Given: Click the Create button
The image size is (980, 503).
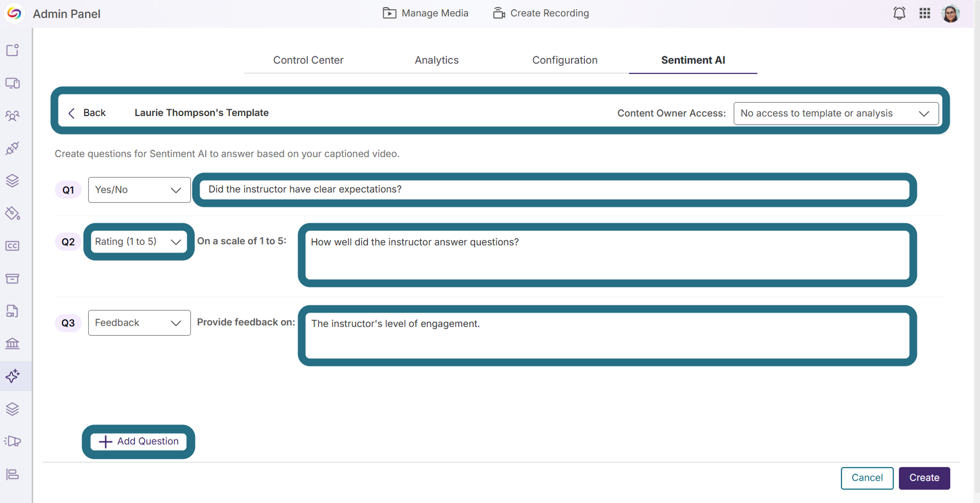Looking at the screenshot, I should 924,478.
